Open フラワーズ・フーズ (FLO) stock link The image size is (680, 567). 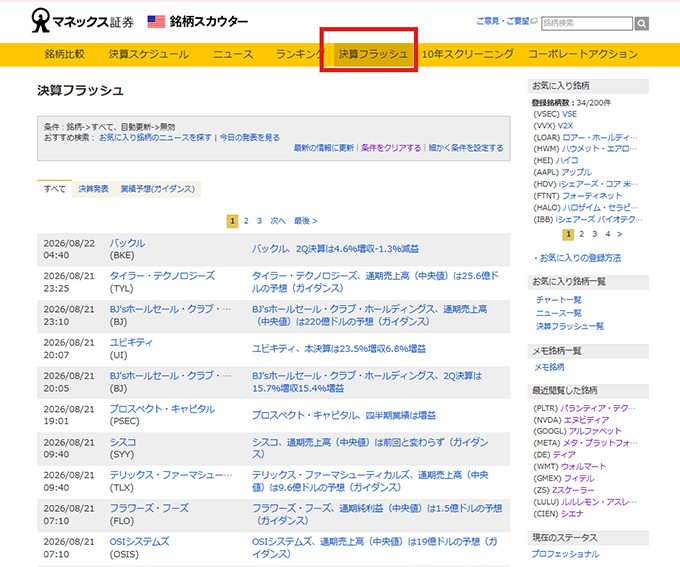click(x=149, y=508)
